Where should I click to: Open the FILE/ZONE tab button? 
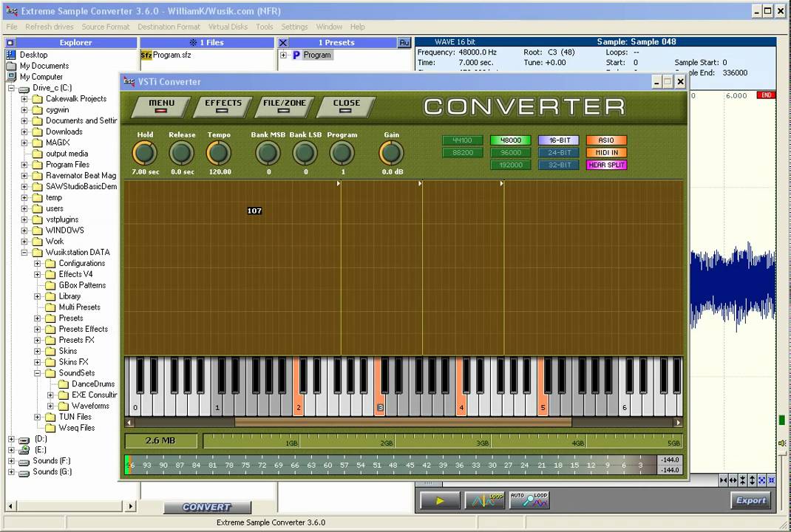285,106
